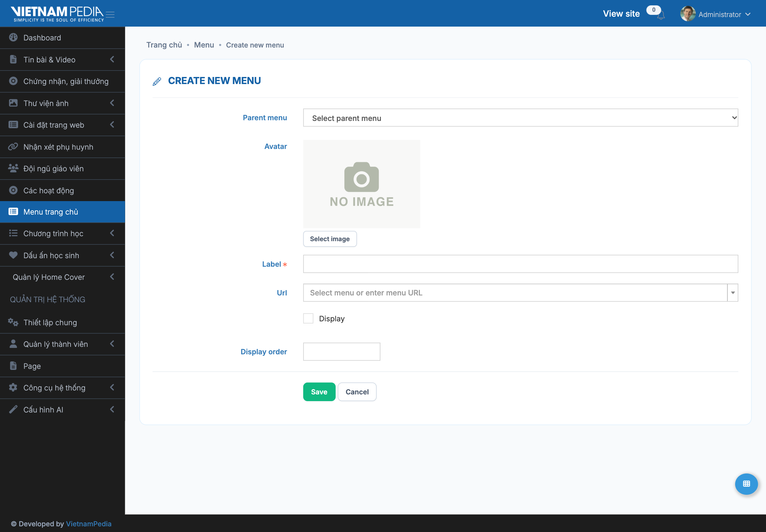Open the notification bell icon

pos(661,16)
